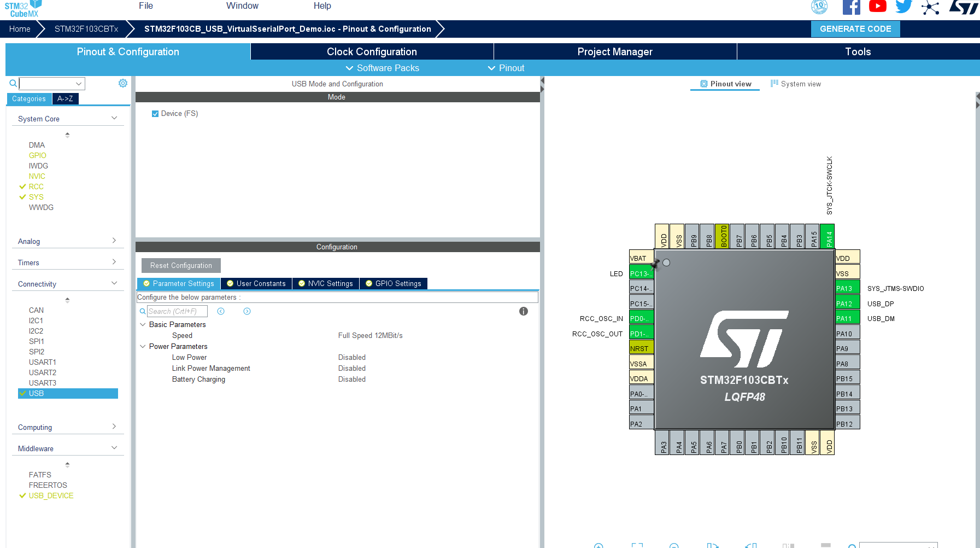Open the 10 years anniversary badge
The width and height of the screenshot is (980, 548).
819,7
